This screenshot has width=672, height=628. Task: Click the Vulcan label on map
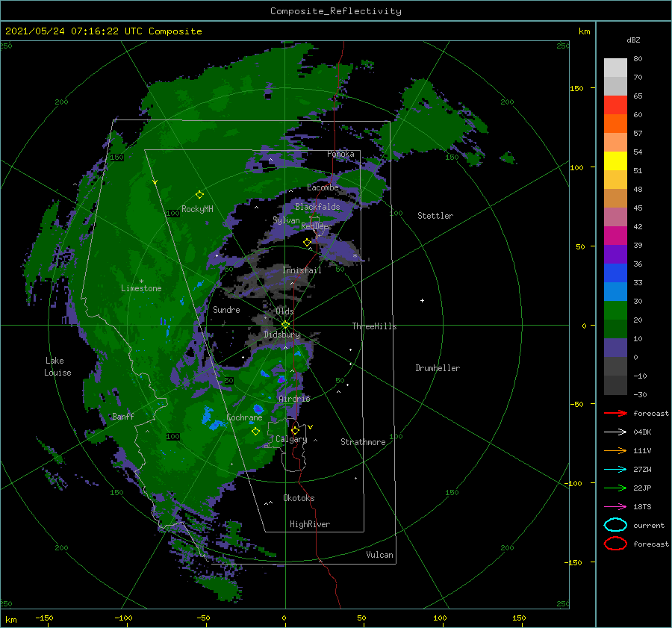tap(379, 555)
